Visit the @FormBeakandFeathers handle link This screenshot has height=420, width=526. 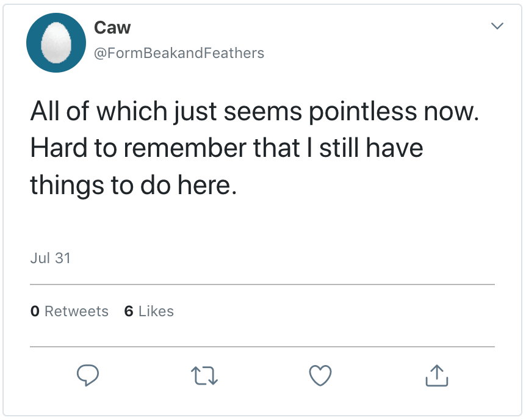[x=179, y=53]
